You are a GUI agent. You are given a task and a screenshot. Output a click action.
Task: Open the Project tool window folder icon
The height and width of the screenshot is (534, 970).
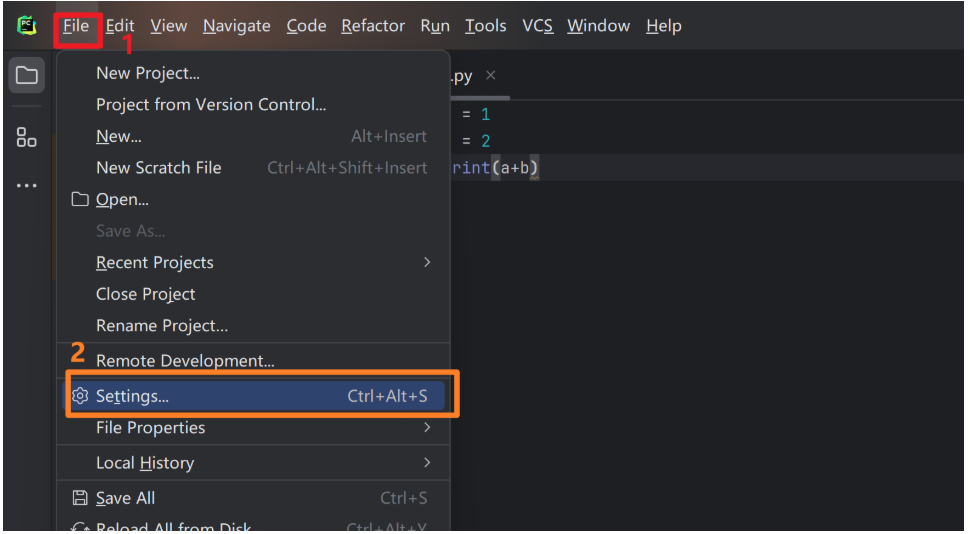27,75
